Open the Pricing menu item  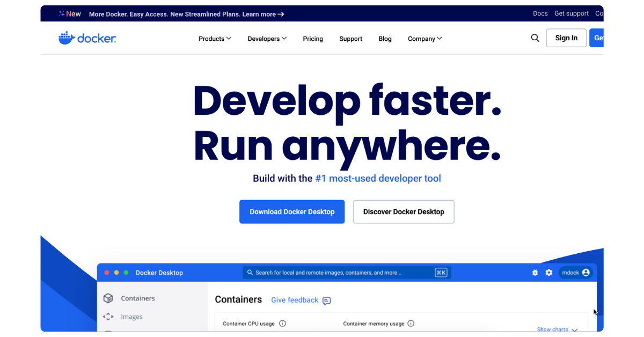pyautogui.click(x=313, y=39)
